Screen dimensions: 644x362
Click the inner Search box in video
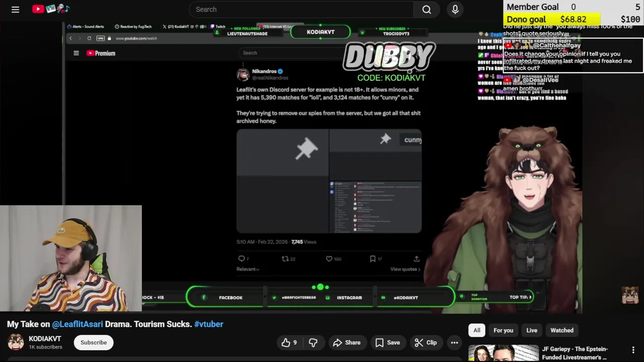291,53
